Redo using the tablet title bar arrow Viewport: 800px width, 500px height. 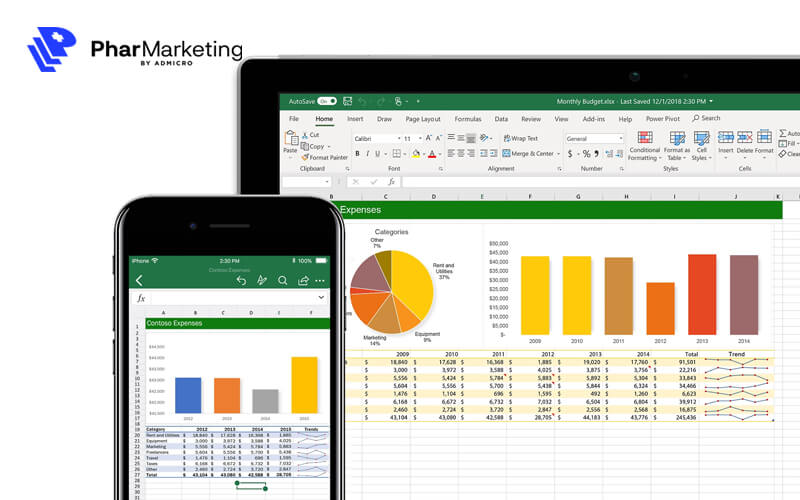(x=380, y=101)
